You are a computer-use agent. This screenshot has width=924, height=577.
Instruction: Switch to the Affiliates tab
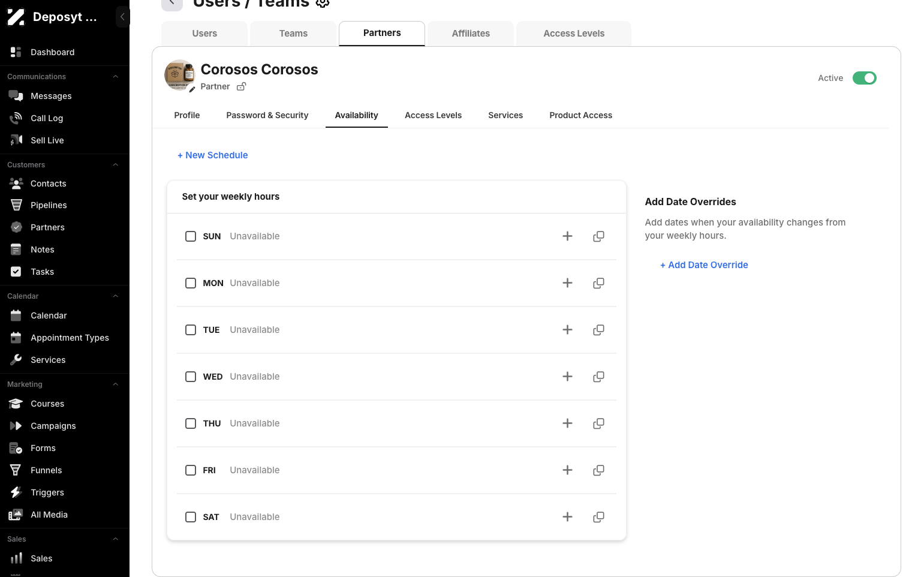pyautogui.click(x=471, y=34)
